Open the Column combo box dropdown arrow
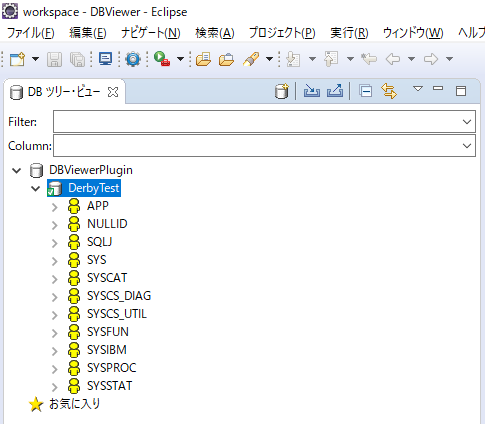 (467, 146)
